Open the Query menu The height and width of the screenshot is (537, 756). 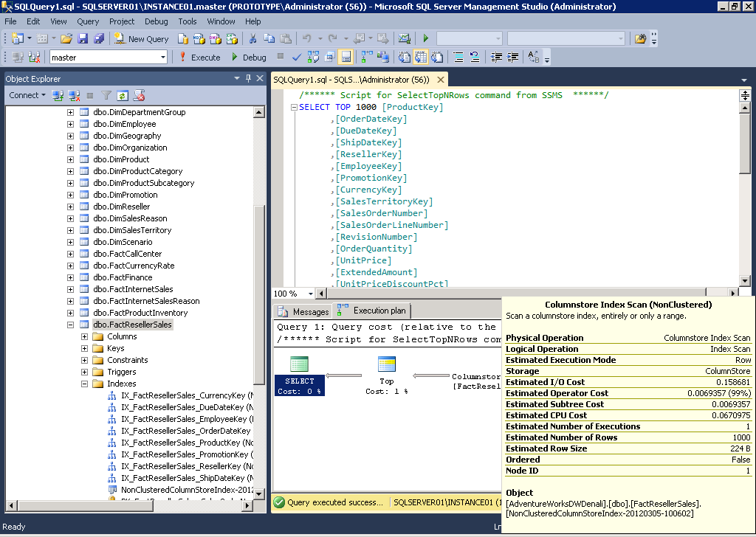(88, 21)
